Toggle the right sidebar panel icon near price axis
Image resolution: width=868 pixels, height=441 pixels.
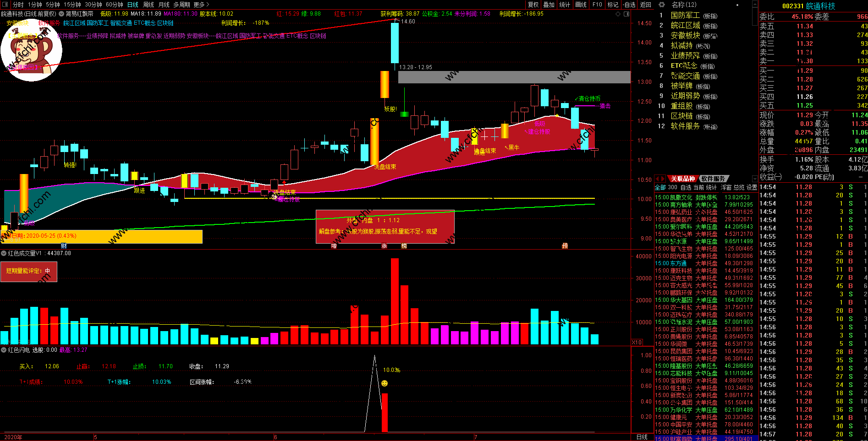point(627,14)
